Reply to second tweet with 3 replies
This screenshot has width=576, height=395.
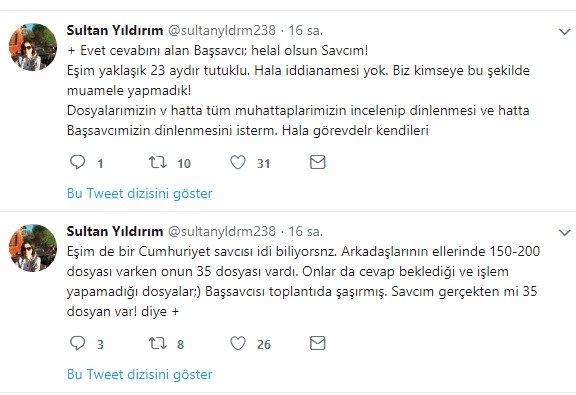[78, 343]
